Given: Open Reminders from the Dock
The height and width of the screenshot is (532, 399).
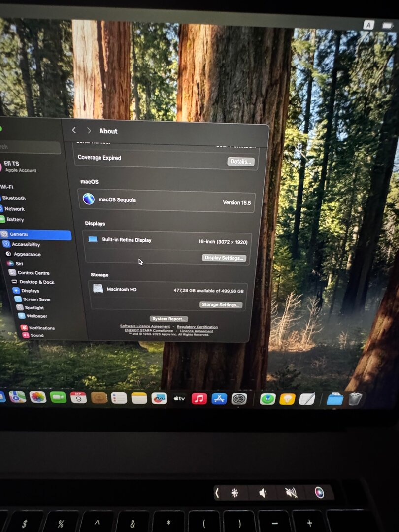Looking at the screenshot, I should click(119, 399).
